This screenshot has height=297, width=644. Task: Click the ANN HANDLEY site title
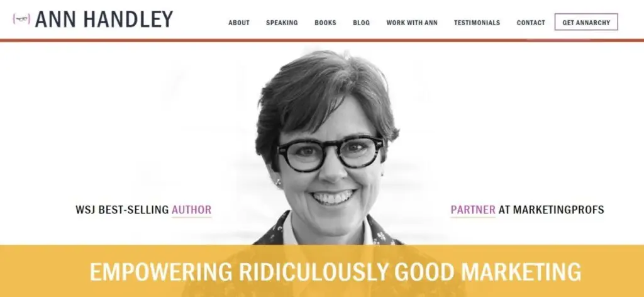[x=104, y=20]
